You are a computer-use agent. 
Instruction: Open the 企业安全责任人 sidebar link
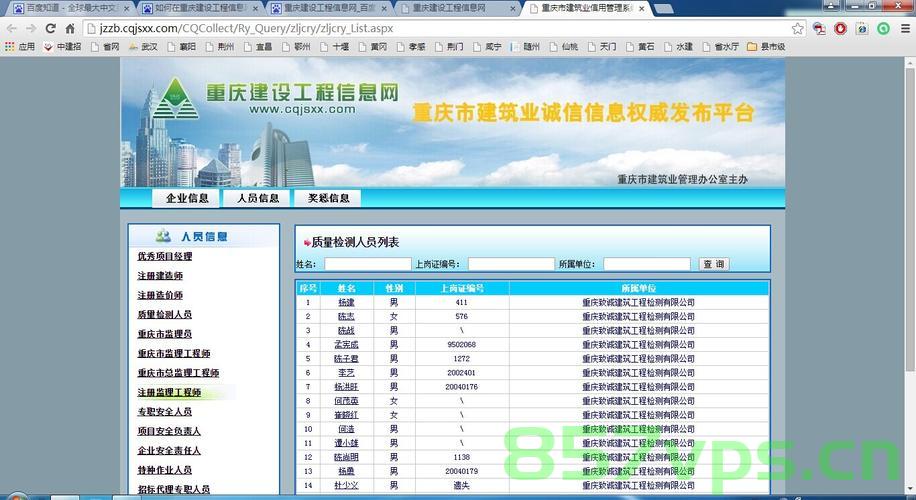169,450
